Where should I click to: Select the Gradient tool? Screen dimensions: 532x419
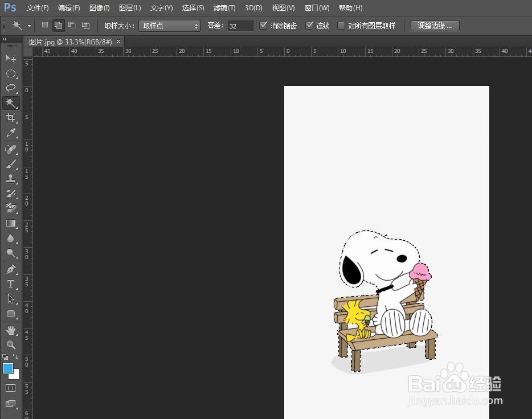tap(11, 223)
